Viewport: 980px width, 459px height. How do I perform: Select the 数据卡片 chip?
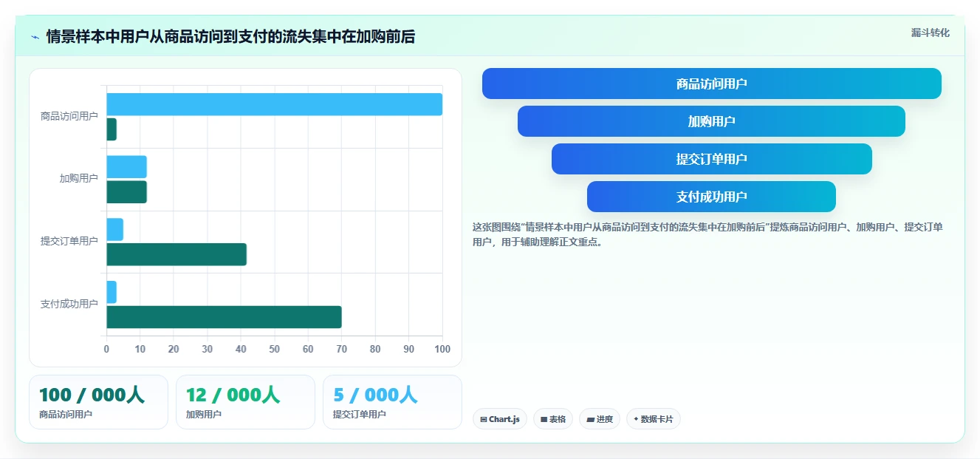[653, 419]
